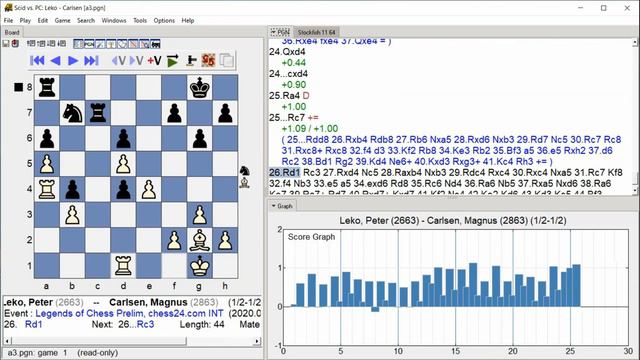This screenshot has width=640, height=360.
Task: Select the white king on g1
Action: coord(200,266)
